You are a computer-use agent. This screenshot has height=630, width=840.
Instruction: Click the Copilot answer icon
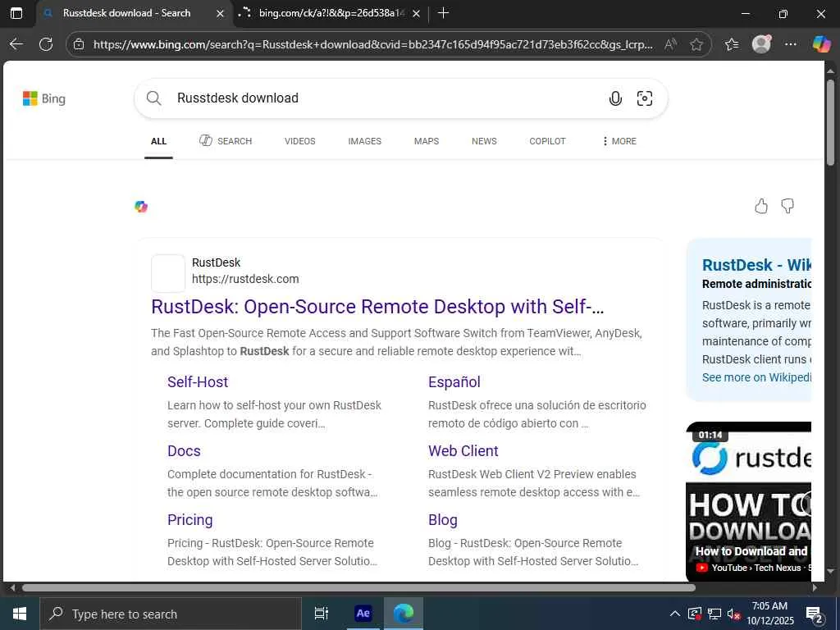click(141, 207)
